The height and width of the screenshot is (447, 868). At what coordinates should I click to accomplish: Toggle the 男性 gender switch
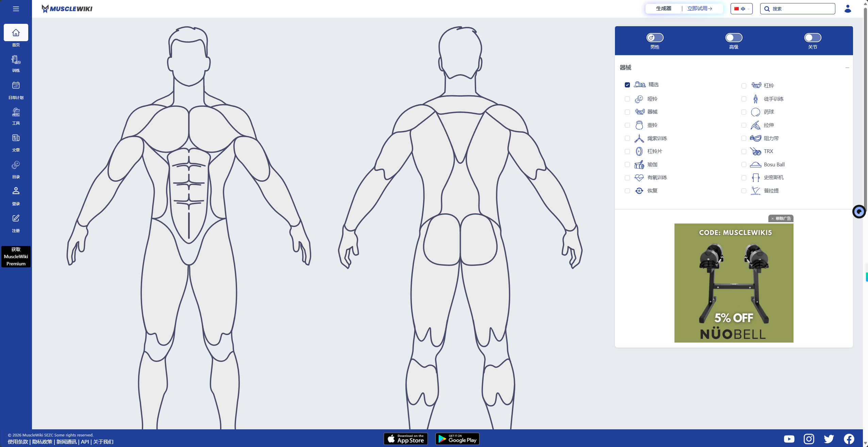[x=655, y=37]
